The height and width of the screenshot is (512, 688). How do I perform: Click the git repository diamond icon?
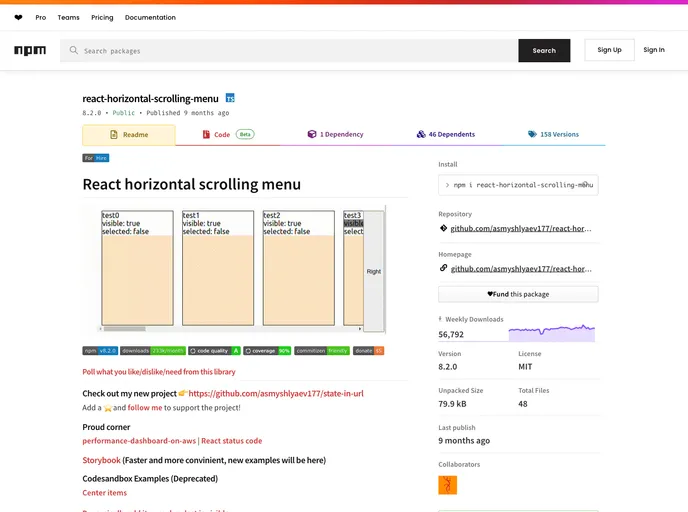443,228
